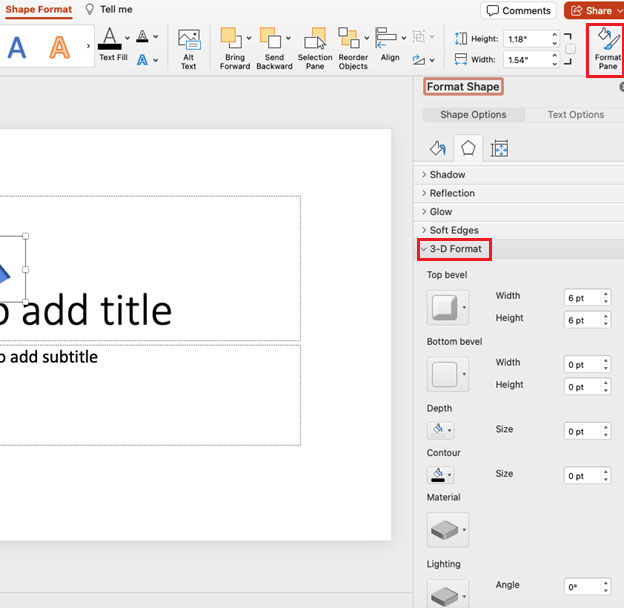The width and height of the screenshot is (624, 608).
Task: Select the Fill & Line paint bucket tab
Action: [x=438, y=148]
